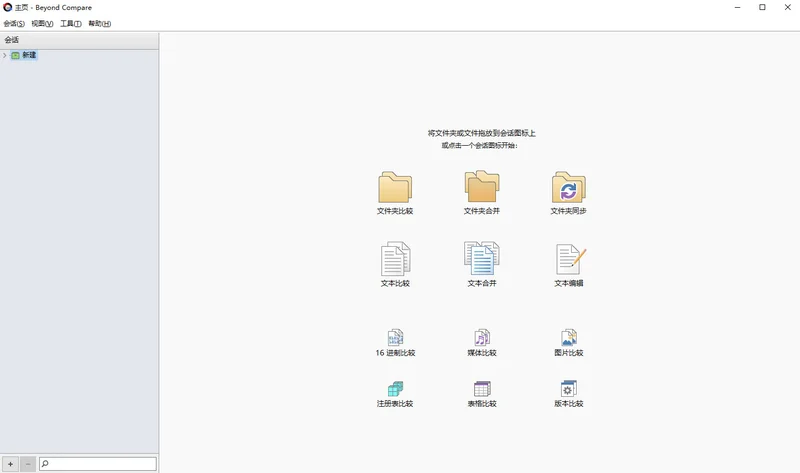Open the 文件夹比较 folder compare session
Image resolution: width=800 pixels, height=473 pixels.
395,192
